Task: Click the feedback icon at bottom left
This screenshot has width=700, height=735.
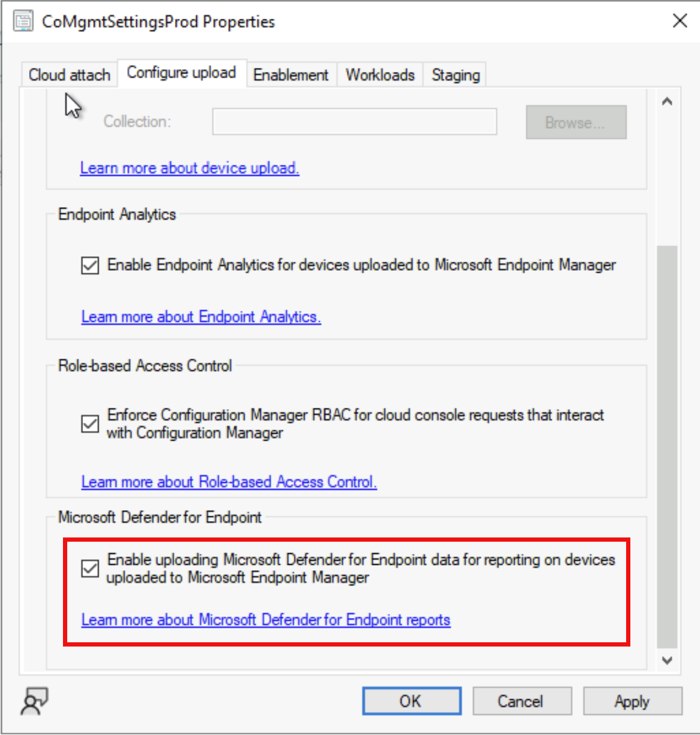Action: 35,701
